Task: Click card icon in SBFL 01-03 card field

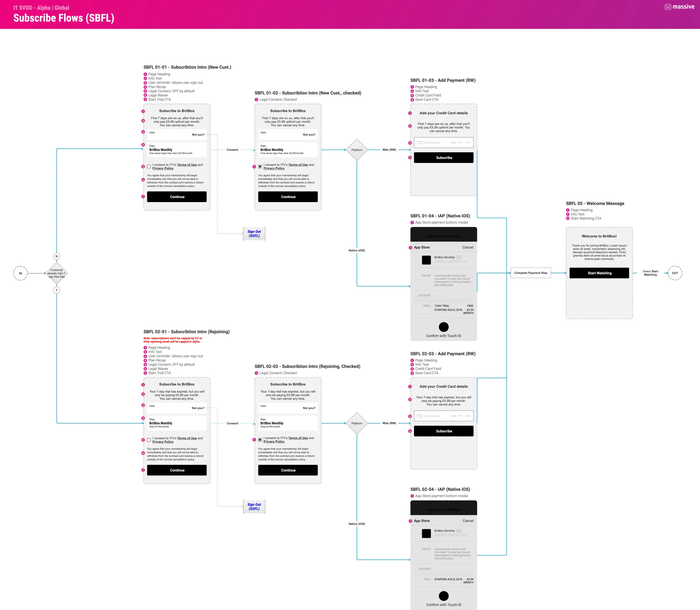Action: tap(419, 143)
